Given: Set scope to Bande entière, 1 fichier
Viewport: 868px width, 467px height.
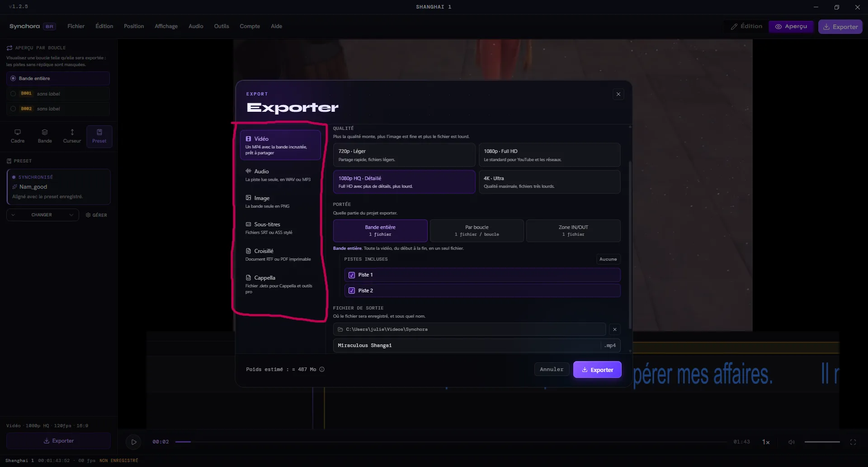Looking at the screenshot, I should click(x=380, y=231).
